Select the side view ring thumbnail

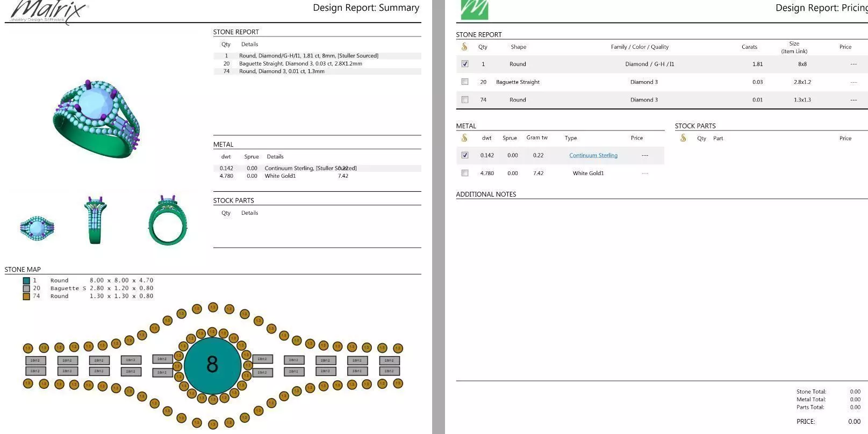[95, 220]
